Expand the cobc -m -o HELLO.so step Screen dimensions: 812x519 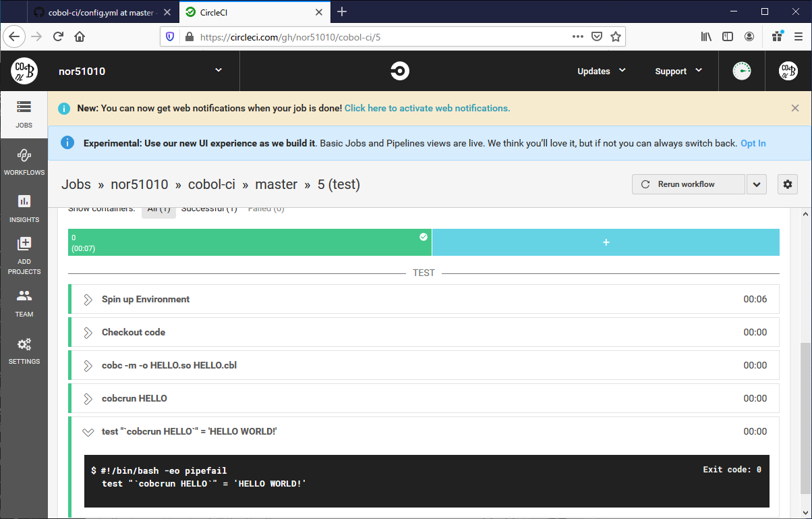tap(424, 365)
